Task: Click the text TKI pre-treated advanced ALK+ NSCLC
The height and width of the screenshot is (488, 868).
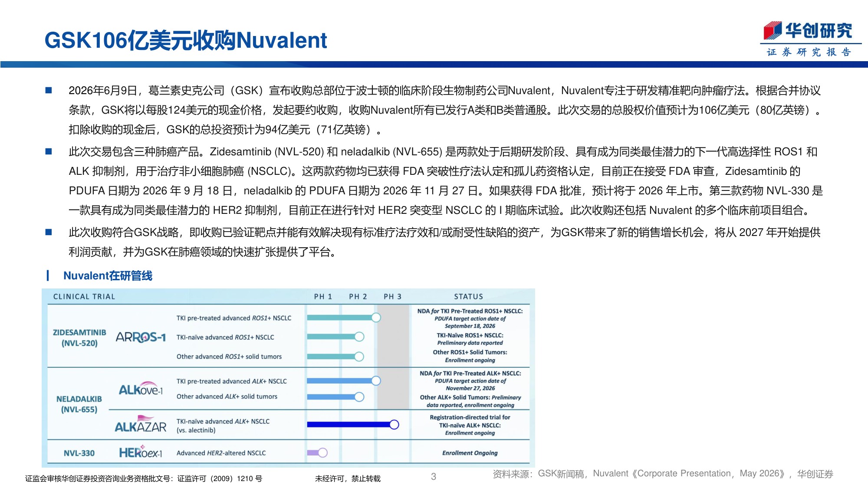Action: [x=232, y=381]
